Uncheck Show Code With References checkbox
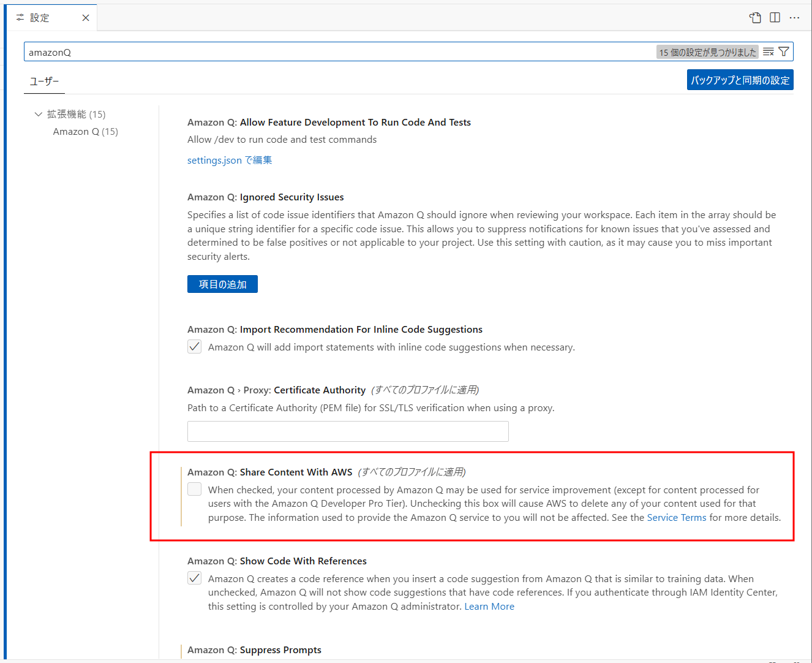 click(195, 578)
